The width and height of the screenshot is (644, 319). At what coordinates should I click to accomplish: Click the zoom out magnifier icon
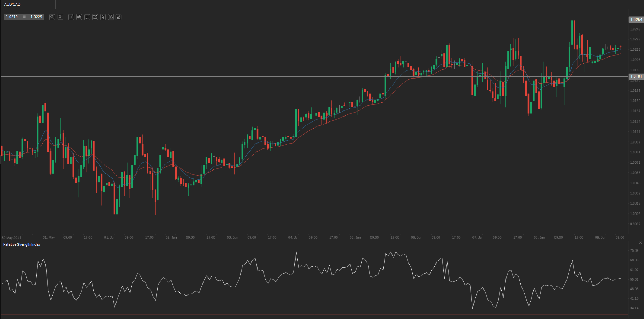pos(52,17)
